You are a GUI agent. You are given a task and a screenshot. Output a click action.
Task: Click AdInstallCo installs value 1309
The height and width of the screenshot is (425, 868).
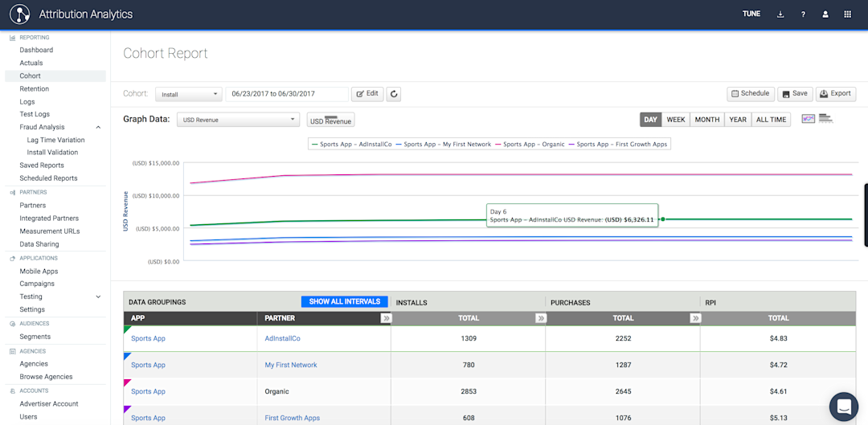pyautogui.click(x=469, y=338)
